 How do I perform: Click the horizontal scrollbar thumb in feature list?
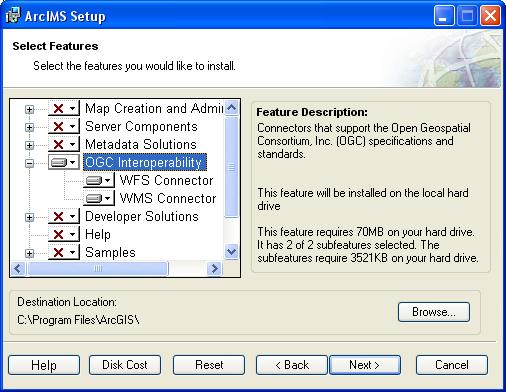click(x=98, y=268)
